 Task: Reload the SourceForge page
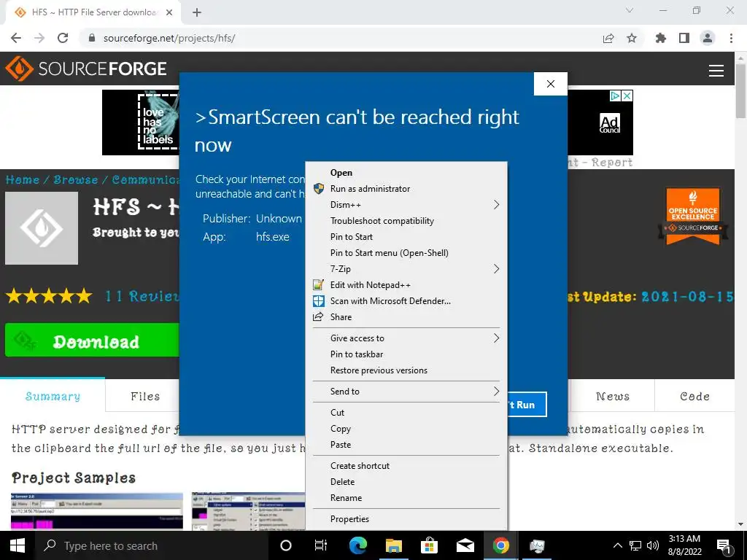pyautogui.click(x=63, y=38)
